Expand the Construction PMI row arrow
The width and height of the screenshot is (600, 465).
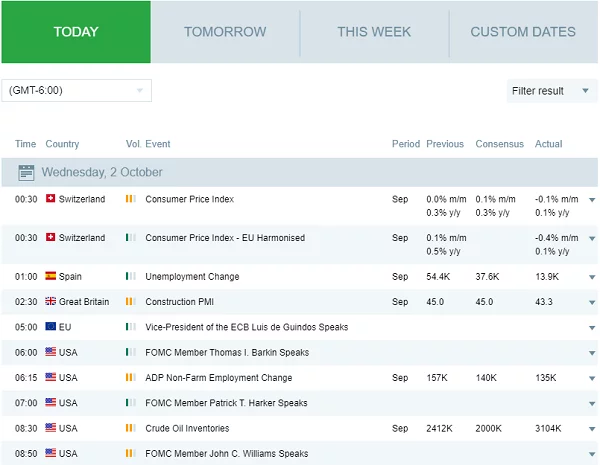point(592,302)
